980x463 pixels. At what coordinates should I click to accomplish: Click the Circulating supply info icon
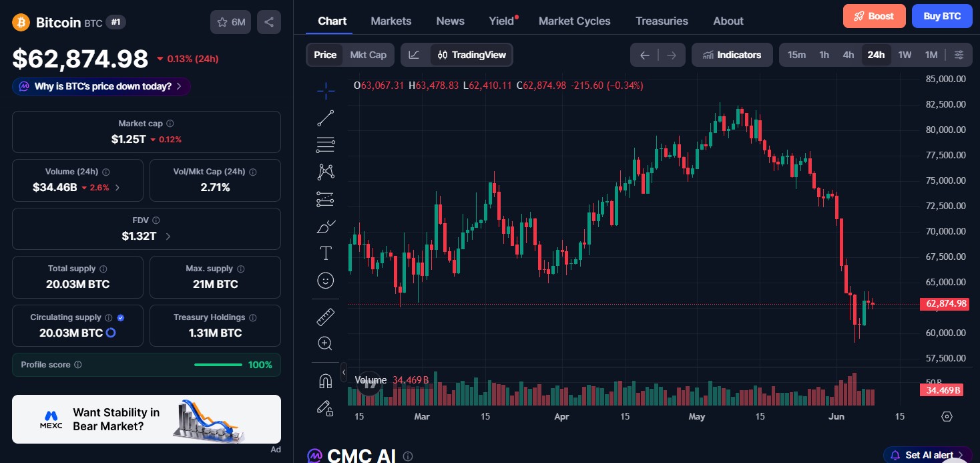click(109, 317)
